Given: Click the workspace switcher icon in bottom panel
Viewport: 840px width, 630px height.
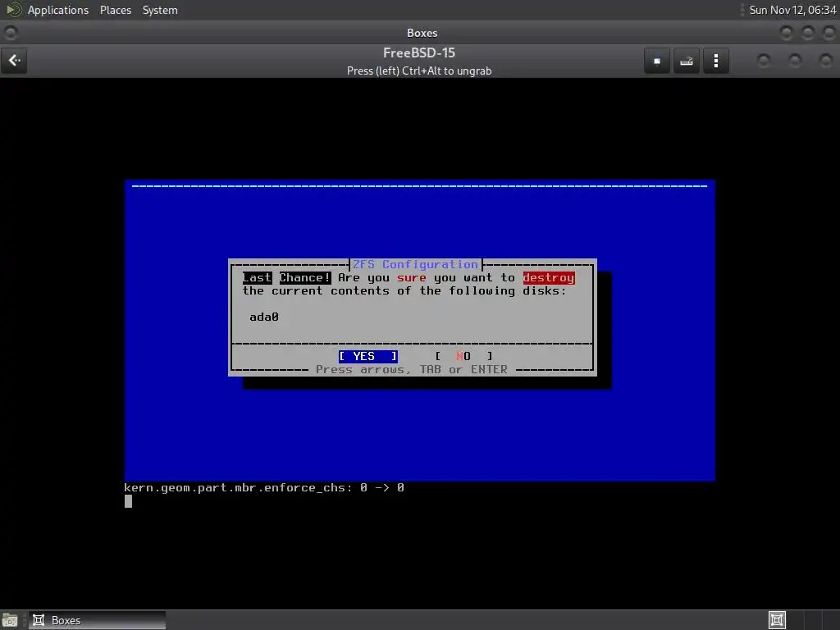Looking at the screenshot, I should pos(777,620).
